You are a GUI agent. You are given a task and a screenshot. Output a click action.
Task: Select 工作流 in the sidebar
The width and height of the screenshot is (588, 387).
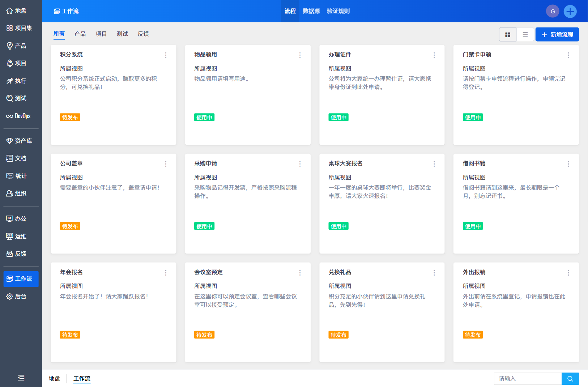(21, 279)
